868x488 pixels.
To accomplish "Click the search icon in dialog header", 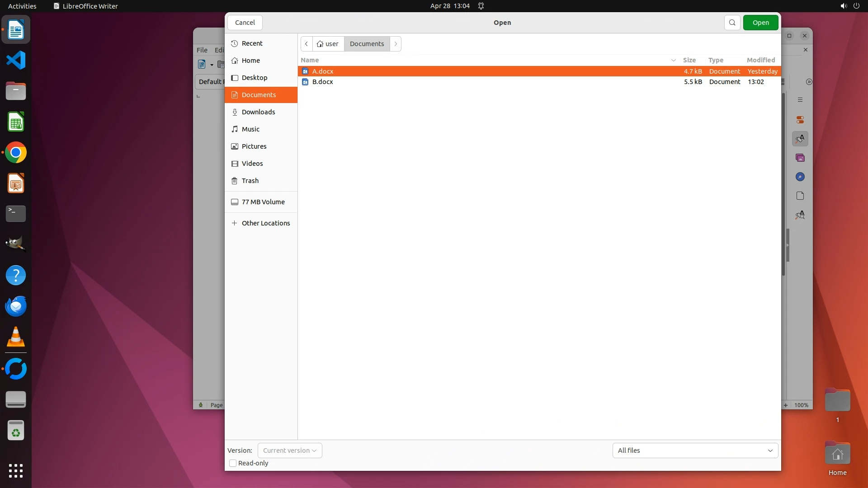I will click(x=732, y=23).
